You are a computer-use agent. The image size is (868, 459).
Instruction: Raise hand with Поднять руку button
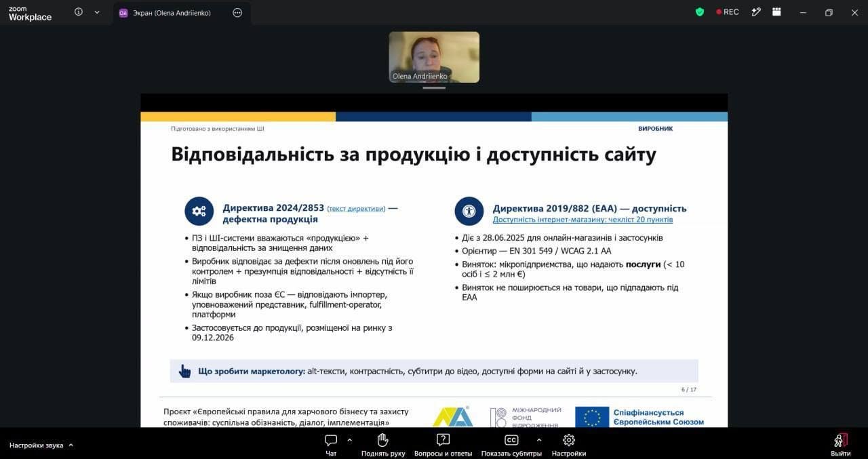pyautogui.click(x=383, y=445)
